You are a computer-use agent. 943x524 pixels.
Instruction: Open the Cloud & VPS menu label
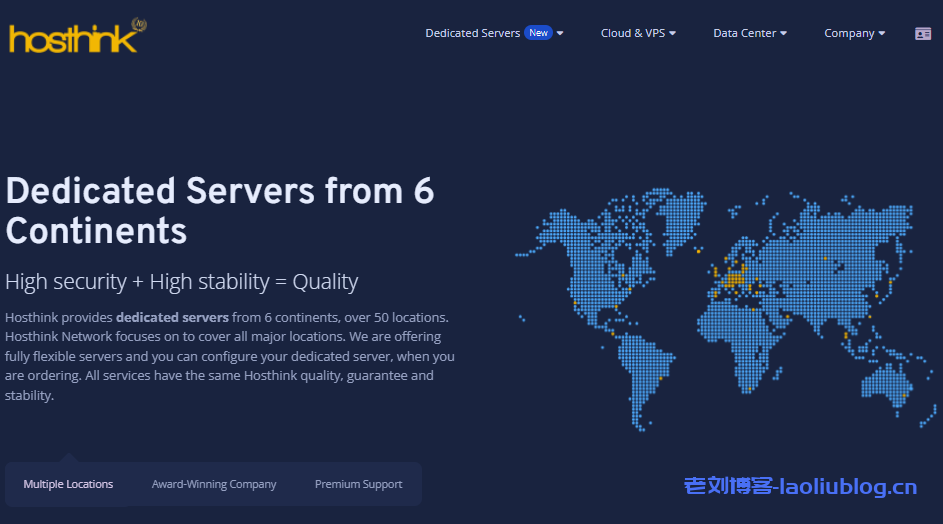click(632, 33)
